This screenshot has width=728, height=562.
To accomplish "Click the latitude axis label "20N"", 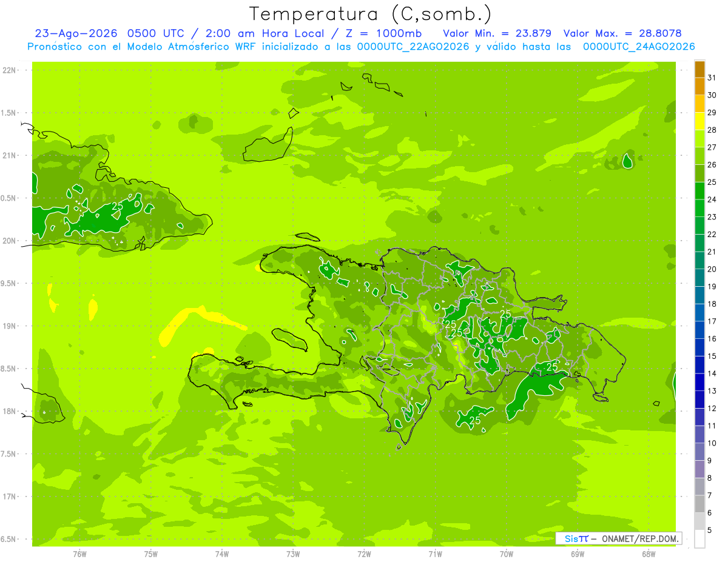I will point(10,241).
